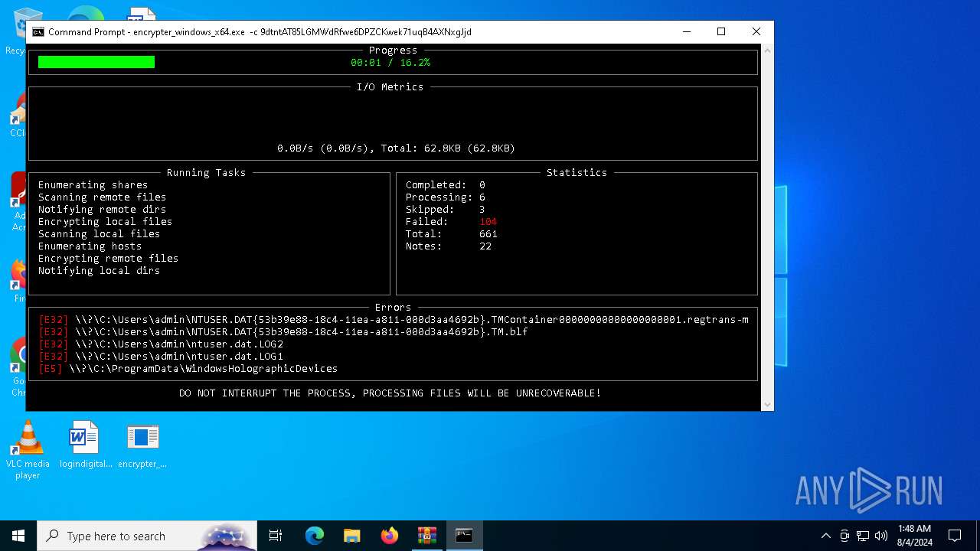This screenshot has height=551, width=980.
Task: Click the scroll up arrow in Command Prompt
Action: 767,51
